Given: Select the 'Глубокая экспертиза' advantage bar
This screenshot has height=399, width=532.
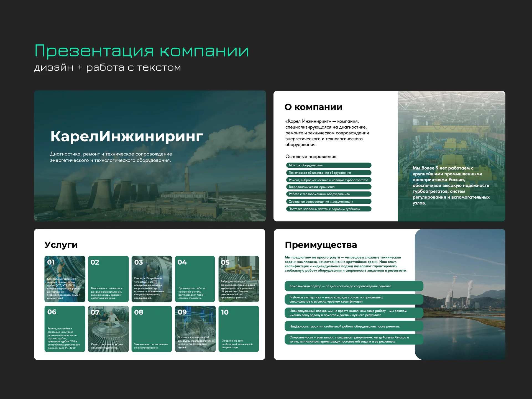Looking at the screenshot, I should point(354,300).
